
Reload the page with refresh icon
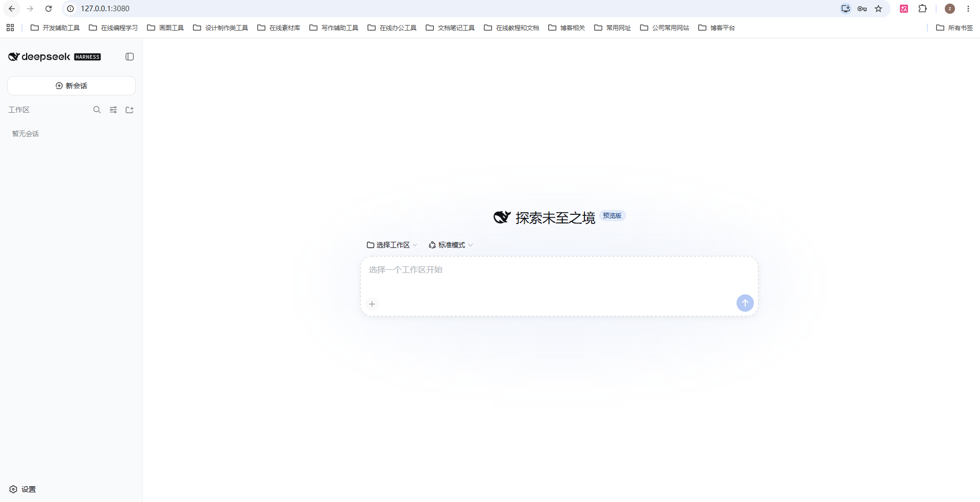click(48, 9)
